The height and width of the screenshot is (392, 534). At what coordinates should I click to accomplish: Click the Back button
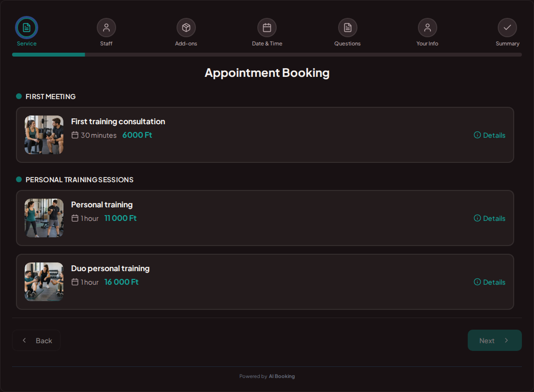coord(36,340)
